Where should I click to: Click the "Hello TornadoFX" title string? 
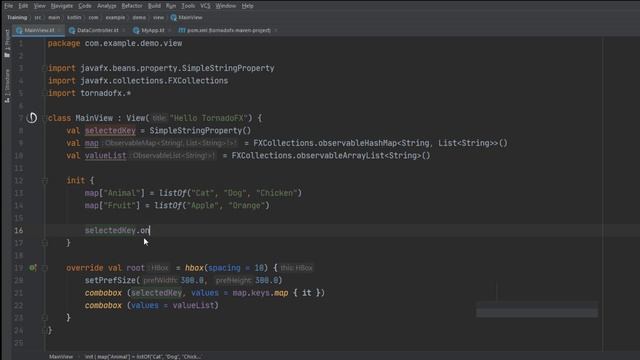pyautogui.click(x=209, y=118)
